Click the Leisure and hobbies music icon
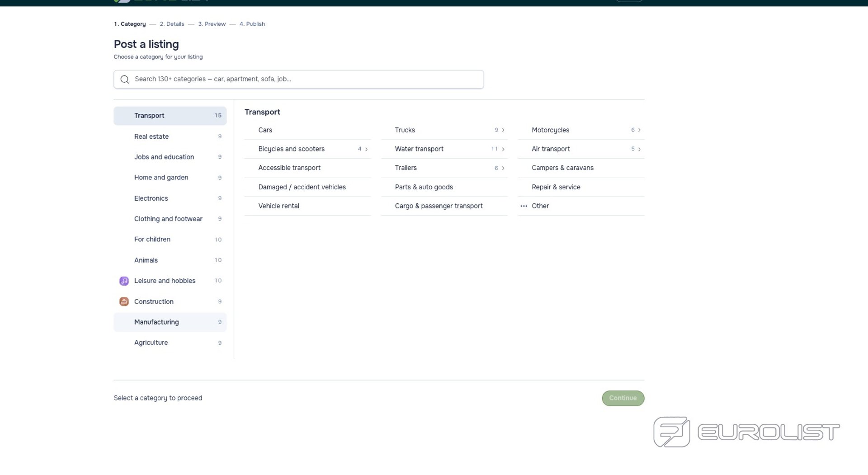The height and width of the screenshot is (475, 868). 124,281
